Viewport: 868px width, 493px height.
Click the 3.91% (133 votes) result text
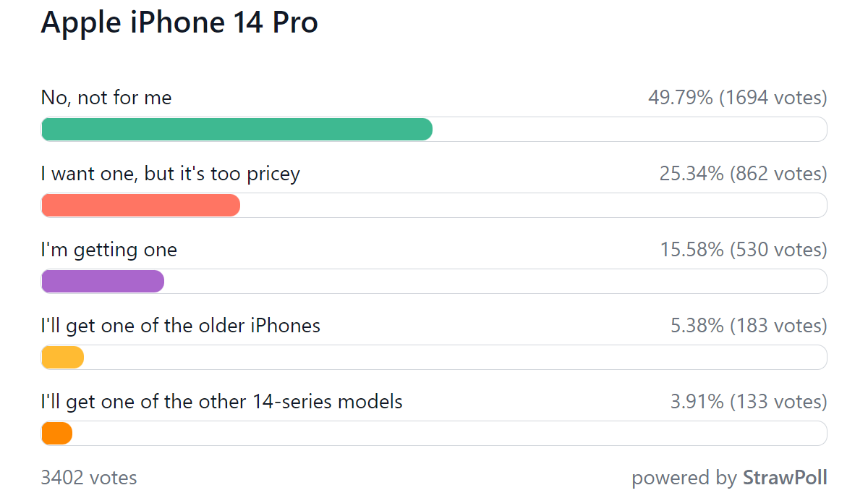point(749,402)
